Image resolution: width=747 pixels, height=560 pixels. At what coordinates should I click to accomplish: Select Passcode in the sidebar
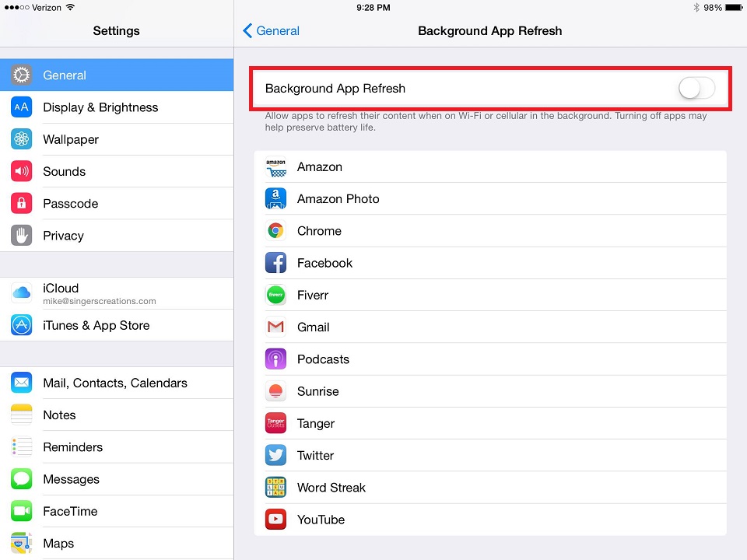pyautogui.click(x=117, y=203)
